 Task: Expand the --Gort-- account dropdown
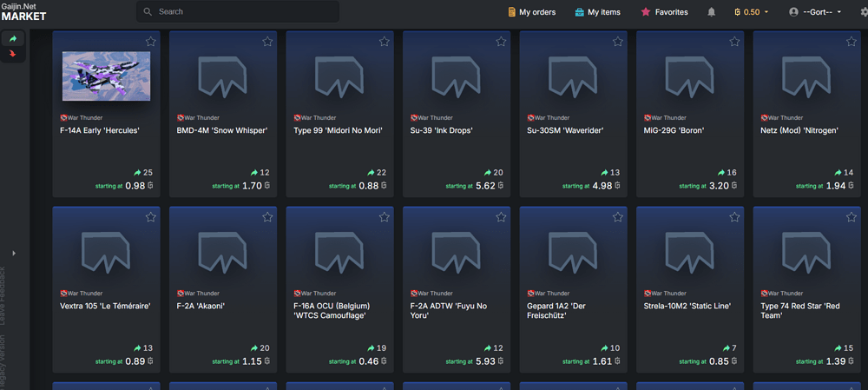815,12
